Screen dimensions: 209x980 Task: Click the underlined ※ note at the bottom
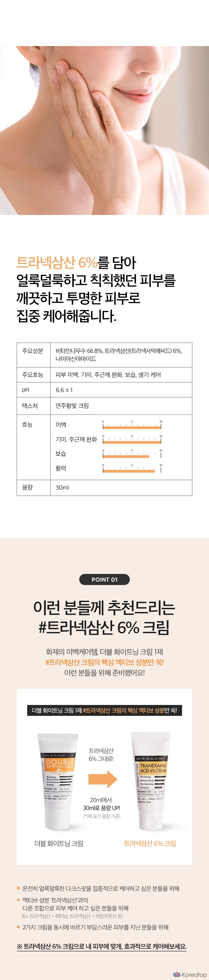(101, 947)
